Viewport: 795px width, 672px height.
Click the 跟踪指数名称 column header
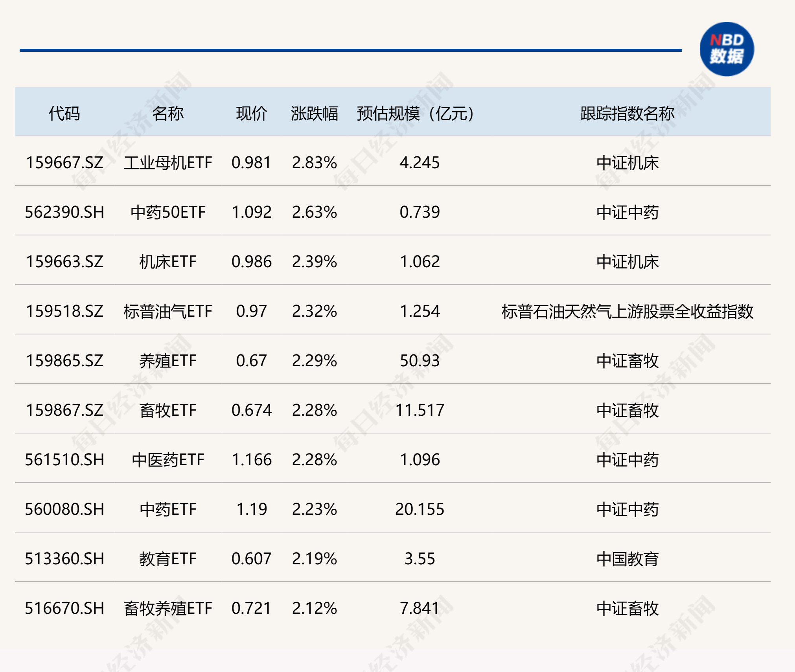tap(627, 114)
